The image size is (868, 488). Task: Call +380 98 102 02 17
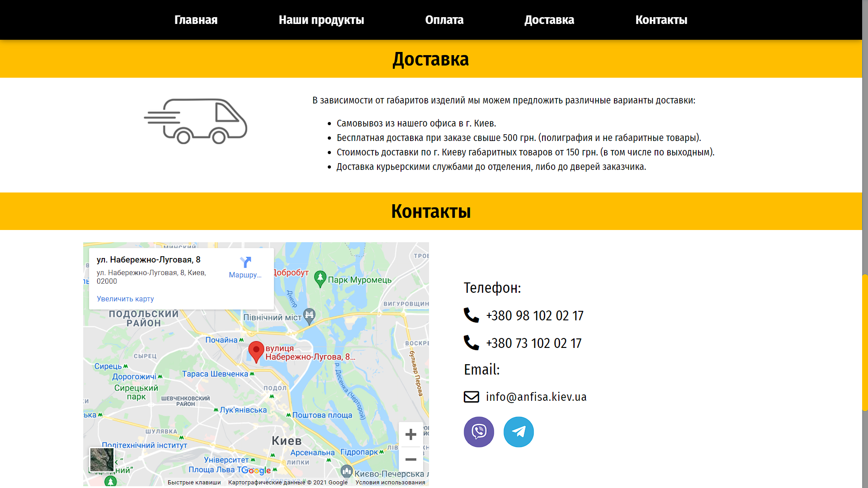535,315
